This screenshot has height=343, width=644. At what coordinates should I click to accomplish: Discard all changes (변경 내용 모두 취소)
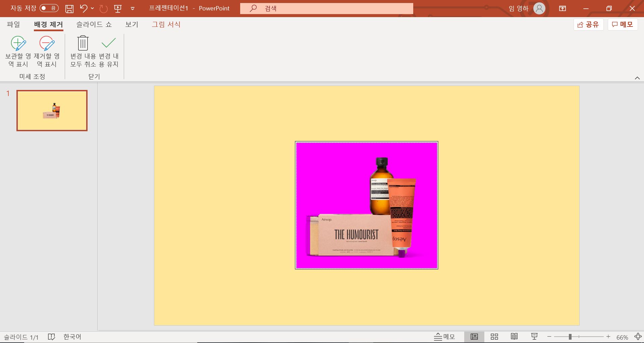pos(83,51)
